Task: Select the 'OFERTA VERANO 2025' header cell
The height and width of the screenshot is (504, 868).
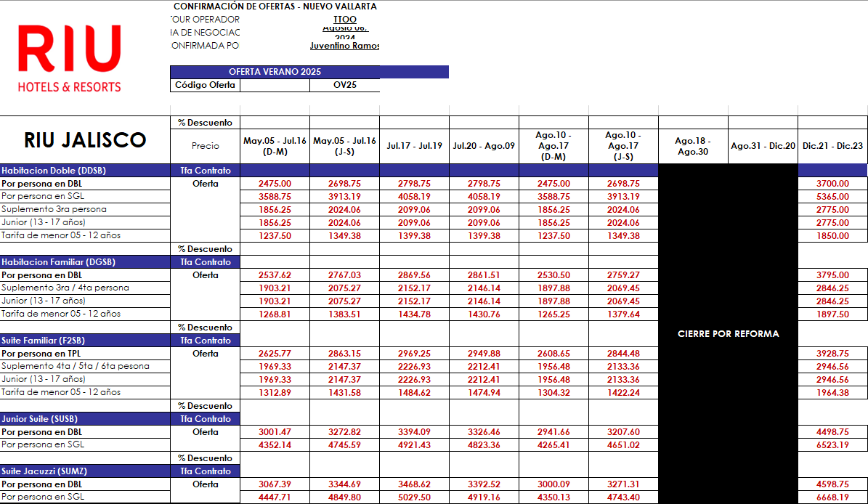Action: pyautogui.click(x=275, y=72)
